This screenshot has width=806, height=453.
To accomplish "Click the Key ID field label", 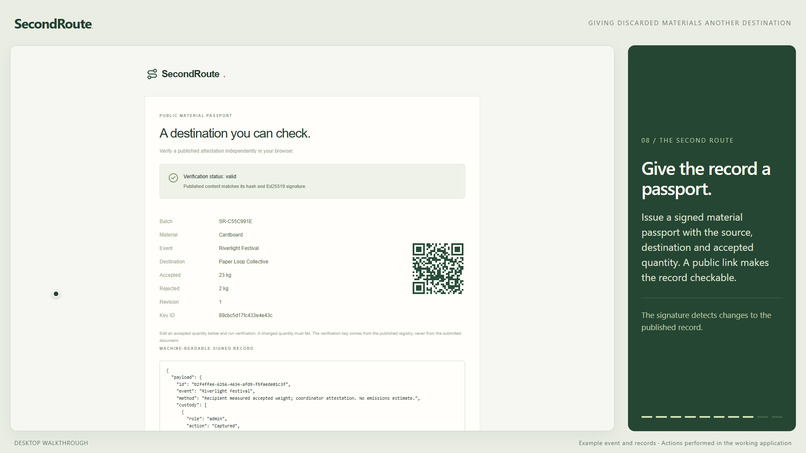I will pyautogui.click(x=167, y=315).
